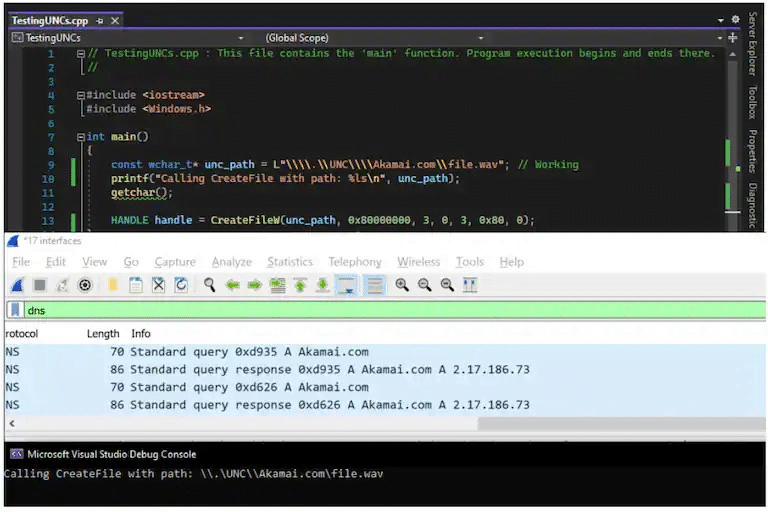Image resolution: width=768 pixels, height=512 pixels.
Task: Open the editor tab list dropdown arrow
Action: tap(720, 20)
